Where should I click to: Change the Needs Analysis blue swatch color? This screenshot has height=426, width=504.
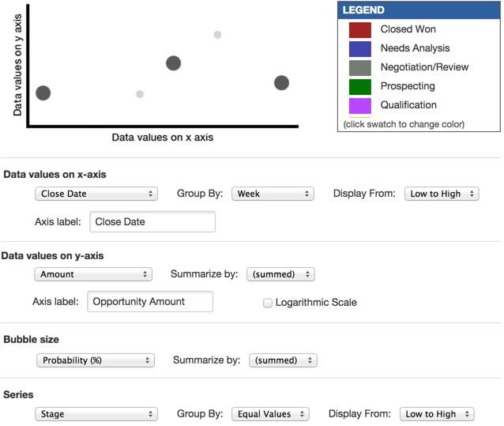pyautogui.click(x=360, y=49)
